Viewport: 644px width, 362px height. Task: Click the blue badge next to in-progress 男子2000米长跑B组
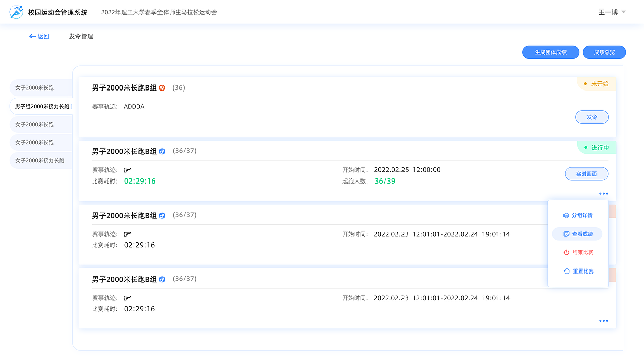[162, 151]
